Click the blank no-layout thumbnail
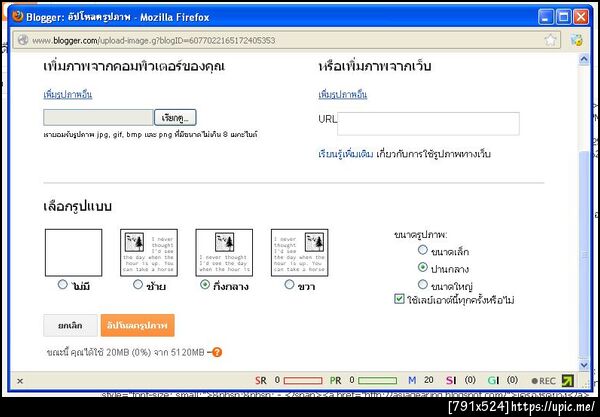 coord(73,252)
